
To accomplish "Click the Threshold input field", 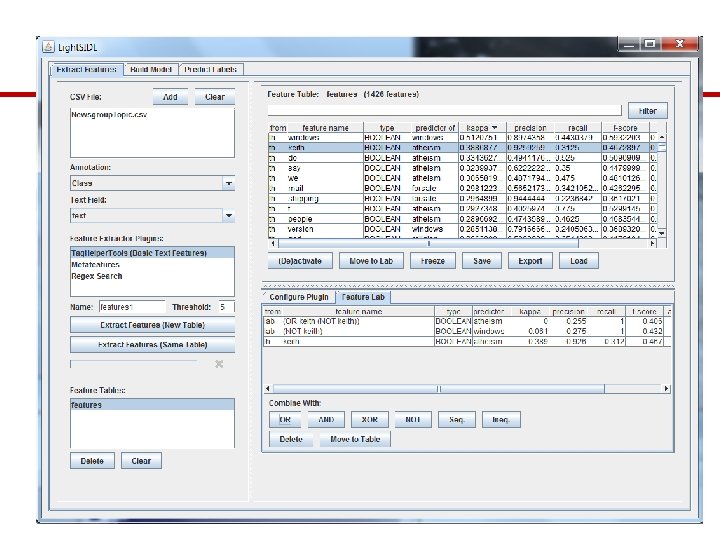I will click(x=227, y=307).
